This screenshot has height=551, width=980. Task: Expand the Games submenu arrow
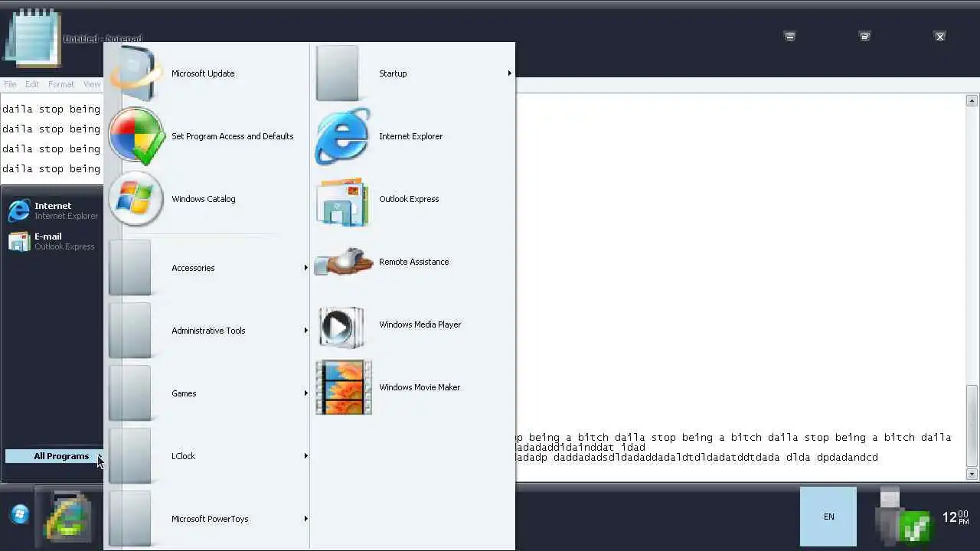[305, 393]
